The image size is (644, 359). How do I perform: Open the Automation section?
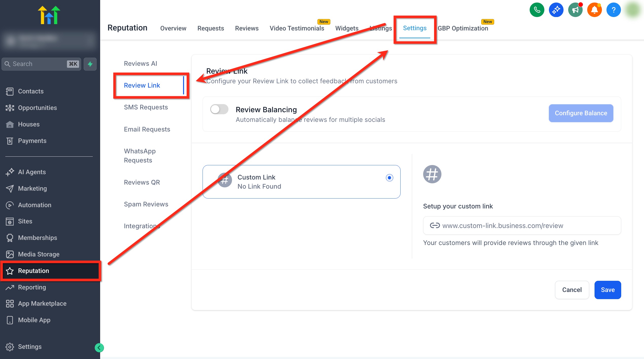(35, 205)
